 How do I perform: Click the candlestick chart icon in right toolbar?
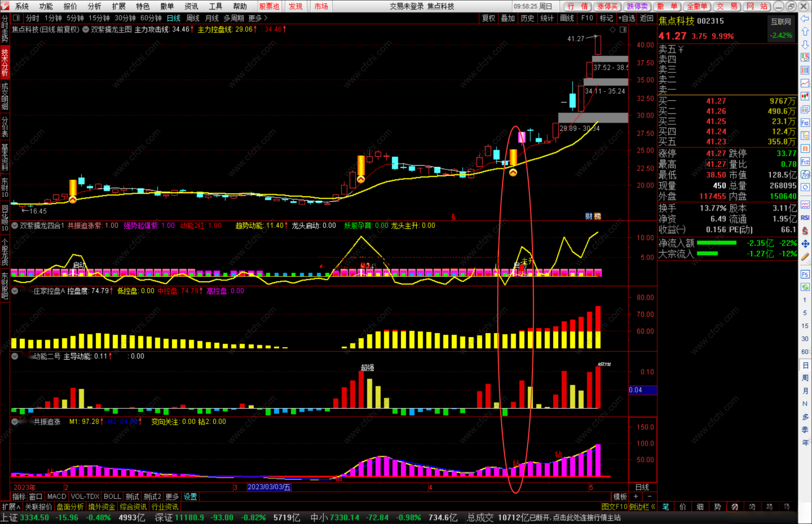pos(805,96)
